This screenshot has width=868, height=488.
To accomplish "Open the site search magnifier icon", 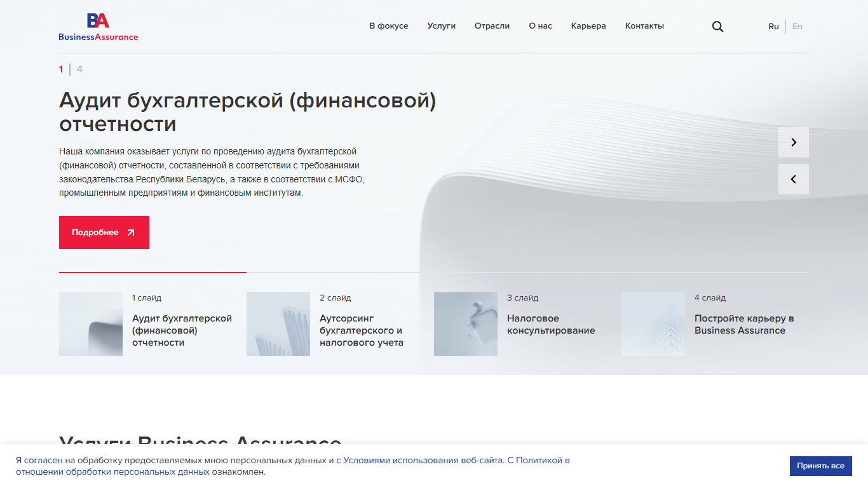I will click(x=717, y=27).
